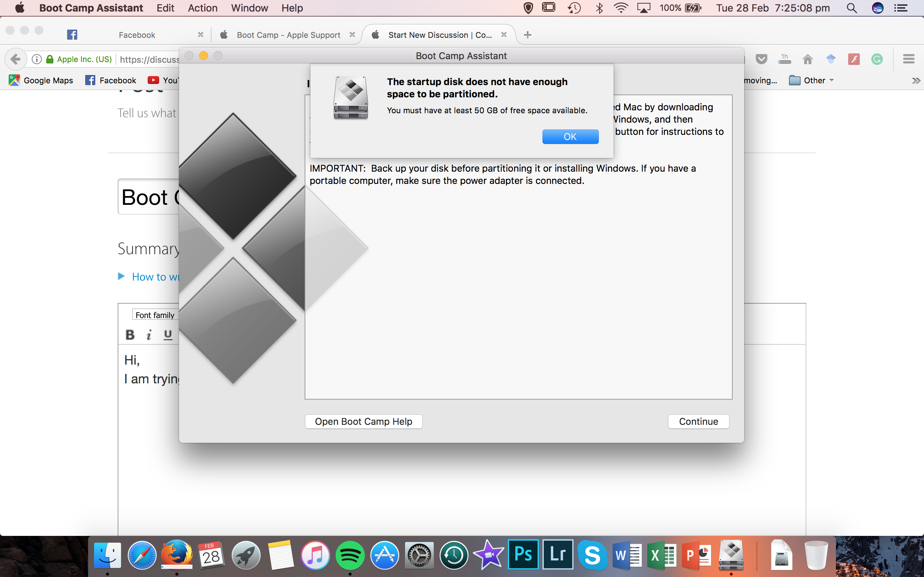This screenshot has width=924, height=577.
Task: Click the Firefox home button
Action: (808, 59)
